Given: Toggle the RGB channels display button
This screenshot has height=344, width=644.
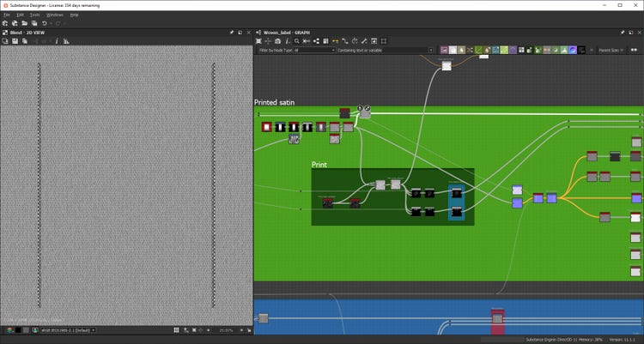Looking at the screenshot, I should (9, 330).
